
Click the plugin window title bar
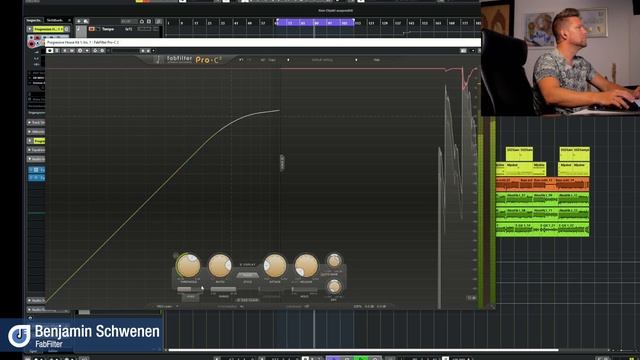pyautogui.click(x=263, y=42)
